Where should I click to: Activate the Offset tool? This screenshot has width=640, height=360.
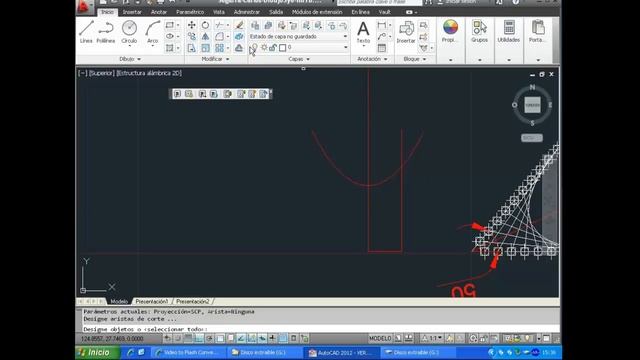click(x=239, y=48)
